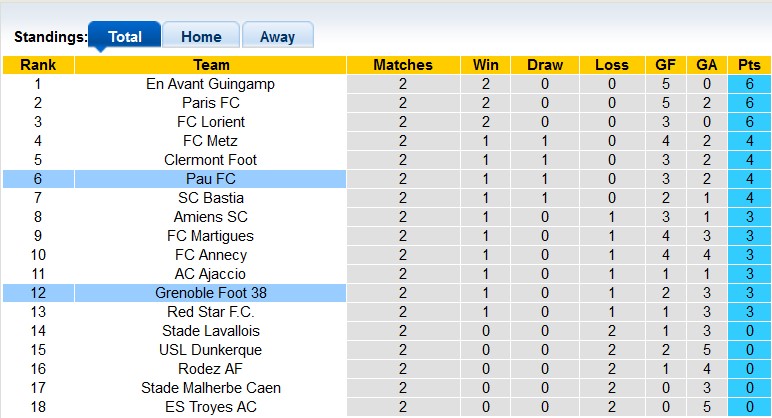Open the Home standings tab
772x418 pixels.
pyautogui.click(x=201, y=37)
